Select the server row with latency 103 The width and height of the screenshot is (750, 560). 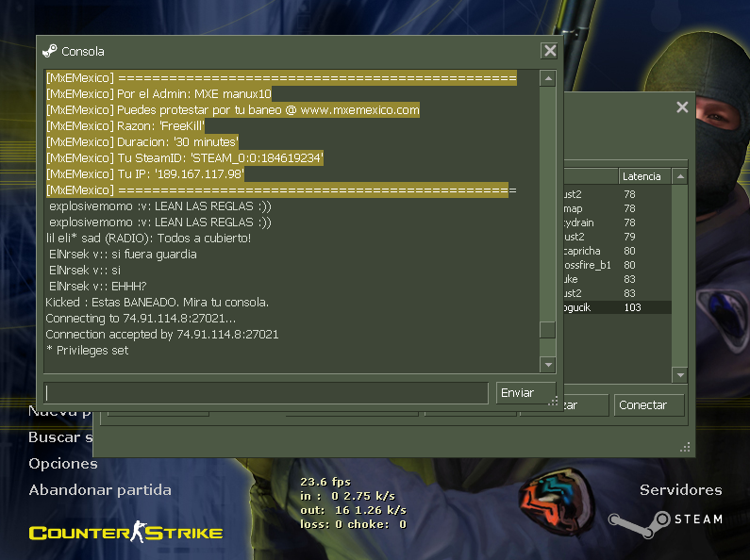coord(617,307)
